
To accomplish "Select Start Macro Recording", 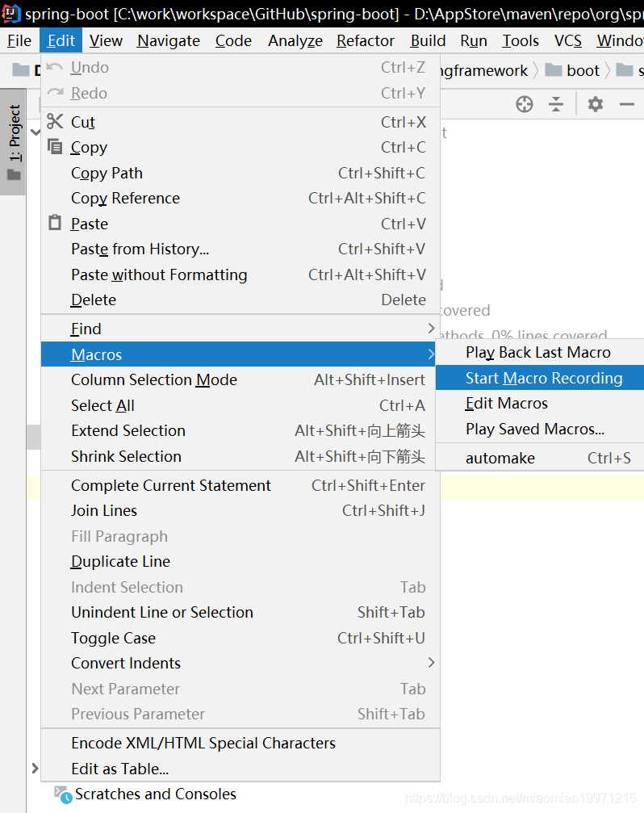I will click(x=538, y=377).
